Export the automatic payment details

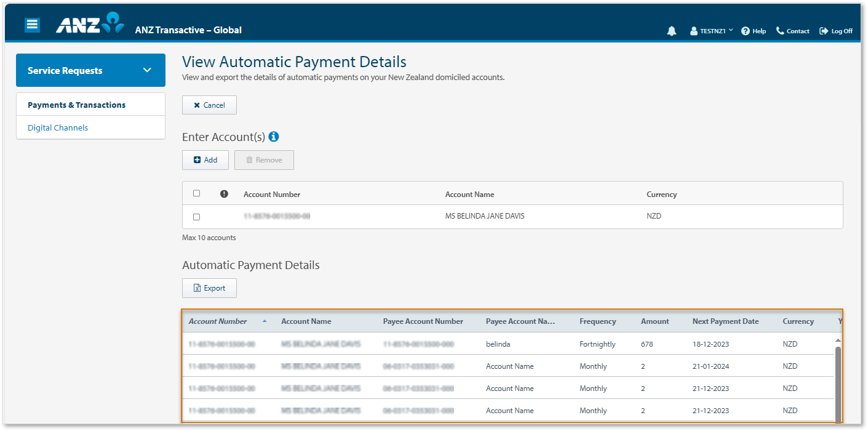coord(209,288)
